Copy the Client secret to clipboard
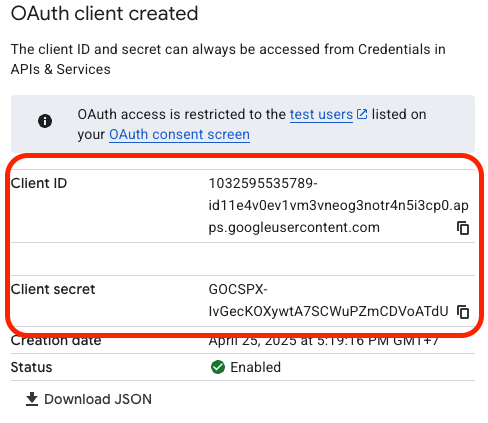Image resolution: width=488 pixels, height=423 pixels. (463, 312)
